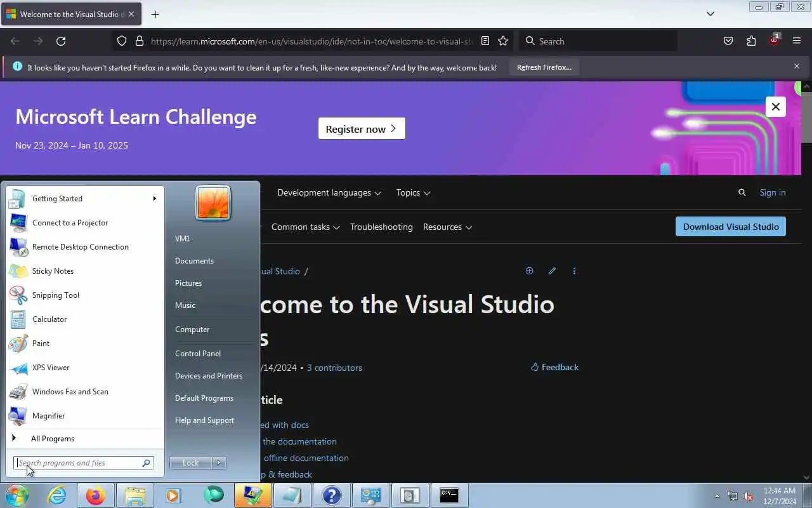This screenshot has height=508, width=812.
Task: Open Windows Media Player from the taskbar
Action: click(x=174, y=495)
